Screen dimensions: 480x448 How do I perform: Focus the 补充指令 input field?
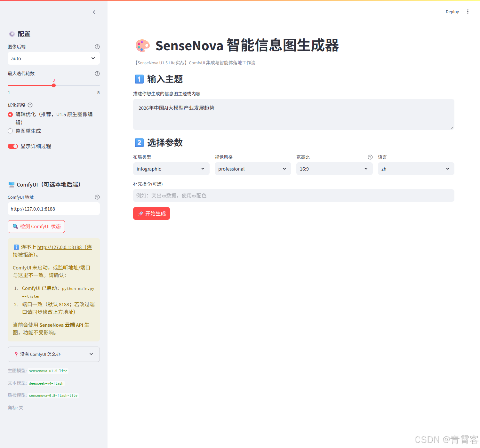point(294,196)
